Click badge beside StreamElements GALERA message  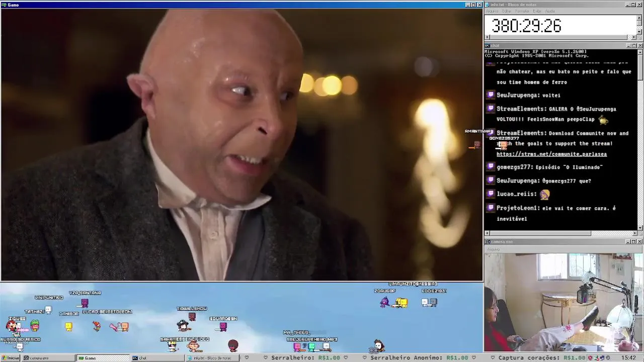491,108
